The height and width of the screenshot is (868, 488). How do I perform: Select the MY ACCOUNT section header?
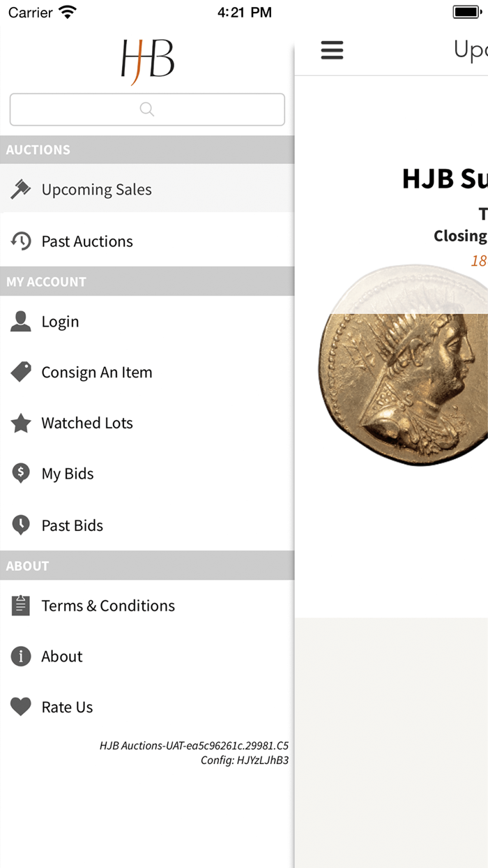pyautogui.click(x=45, y=281)
